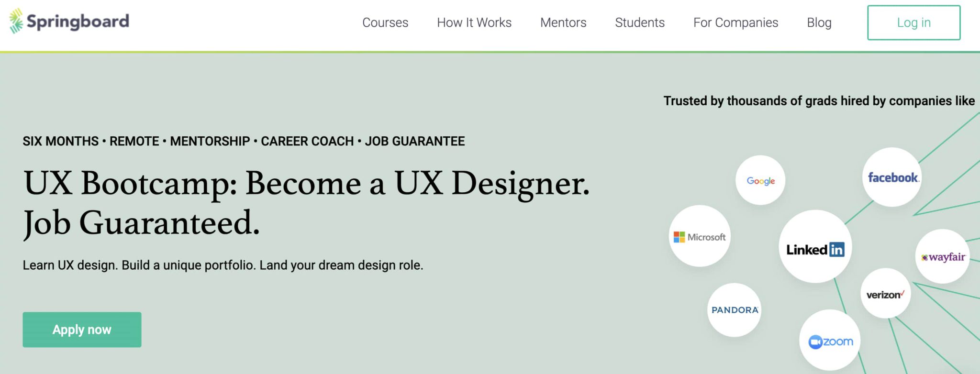Click the Pandora logo bubble
This screenshot has height=374, width=980.
point(735,309)
